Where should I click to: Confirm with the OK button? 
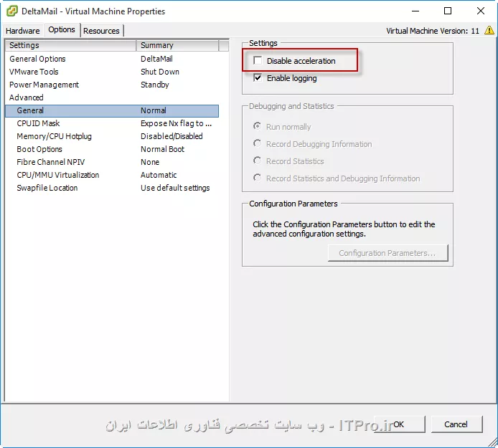(x=399, y=424)
